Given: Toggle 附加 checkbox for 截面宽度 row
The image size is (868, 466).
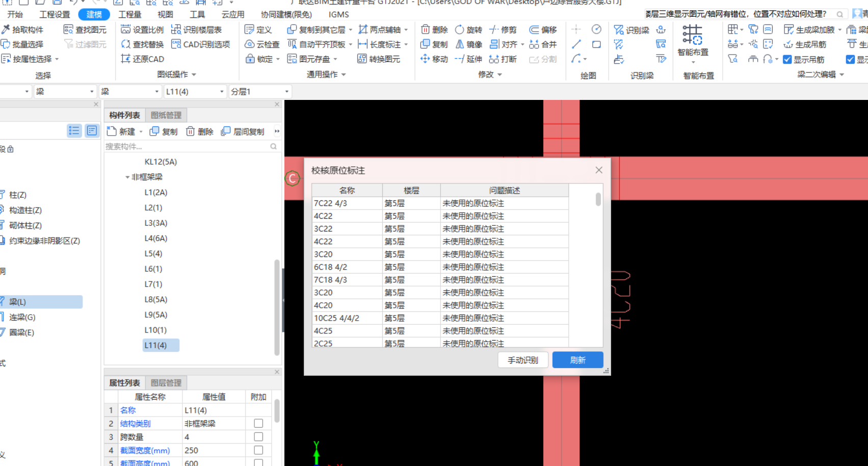Looking at the screenshot, I should 258,450.
